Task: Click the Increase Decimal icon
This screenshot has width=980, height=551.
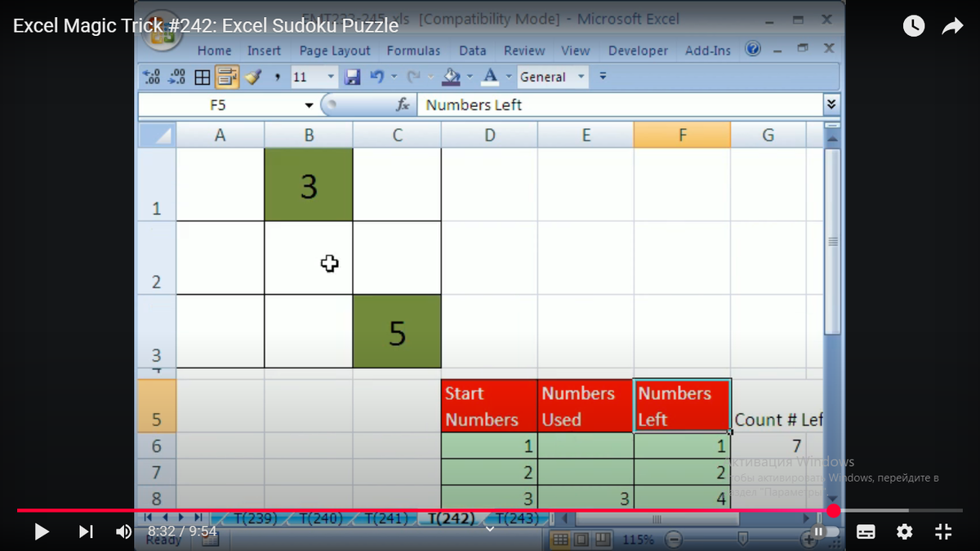Action: pos(152,77)
